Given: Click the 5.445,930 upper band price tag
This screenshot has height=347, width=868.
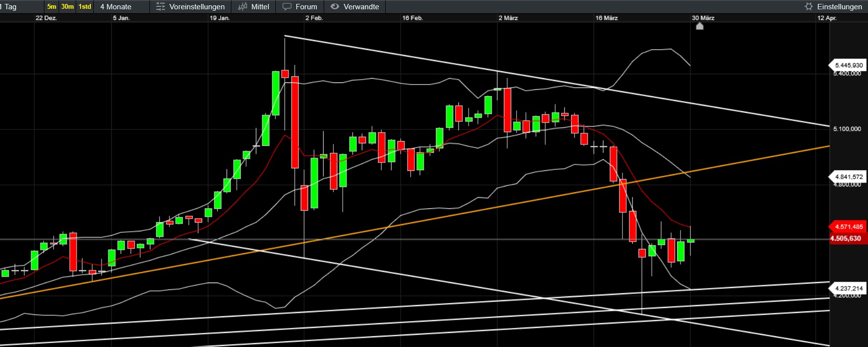Looking at the screenshot, I should coord(848,65).
